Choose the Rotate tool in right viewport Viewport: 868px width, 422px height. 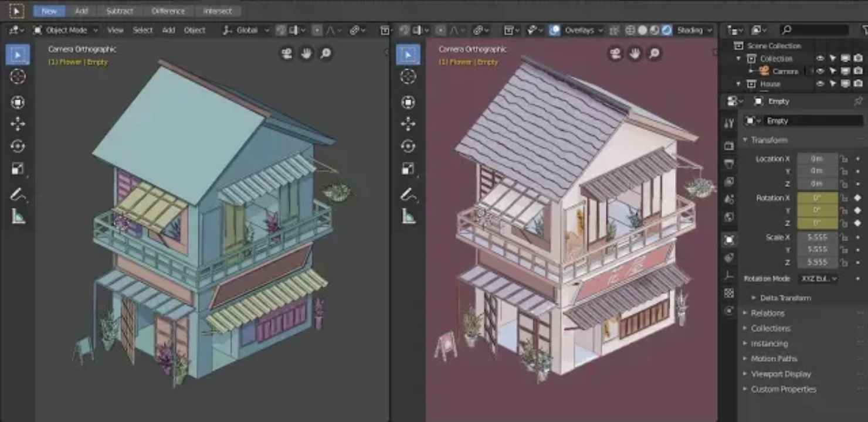(408, 146)
